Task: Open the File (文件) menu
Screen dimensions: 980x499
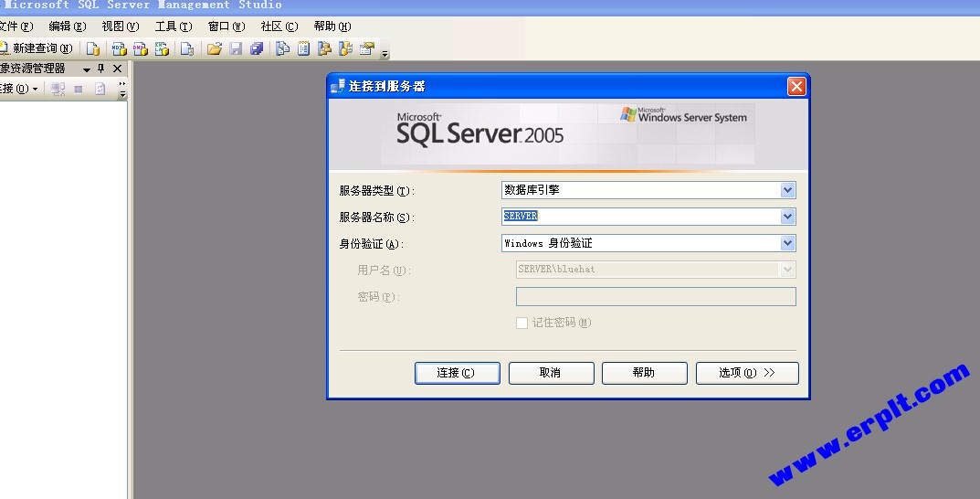Action: coord(16,27)
